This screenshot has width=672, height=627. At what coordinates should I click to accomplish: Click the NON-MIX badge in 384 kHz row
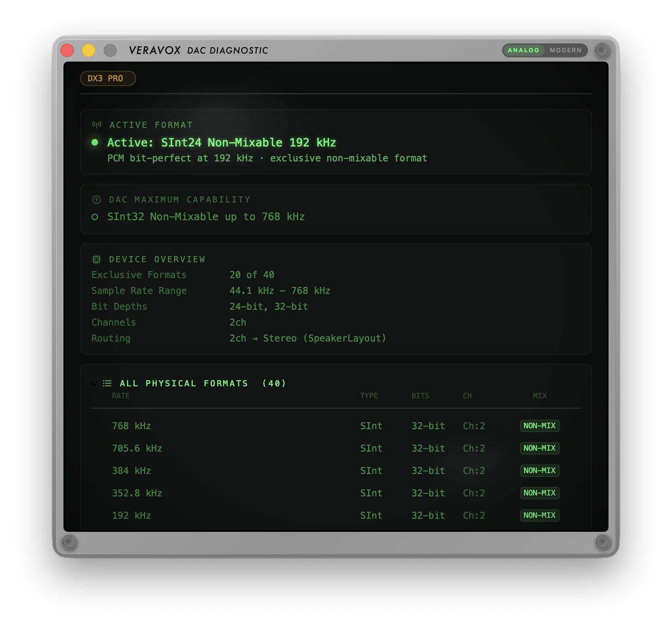click(x=540, y=471)
